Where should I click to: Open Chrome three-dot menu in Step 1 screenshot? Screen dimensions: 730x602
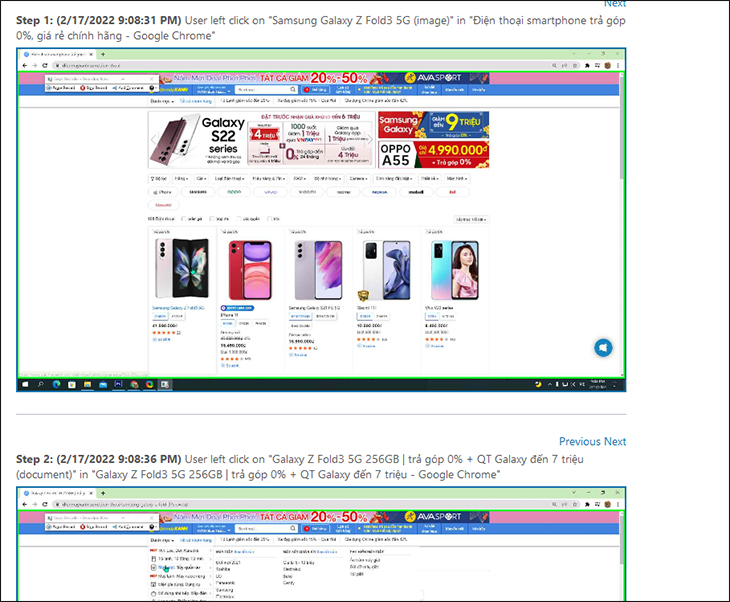coord(618,66)
